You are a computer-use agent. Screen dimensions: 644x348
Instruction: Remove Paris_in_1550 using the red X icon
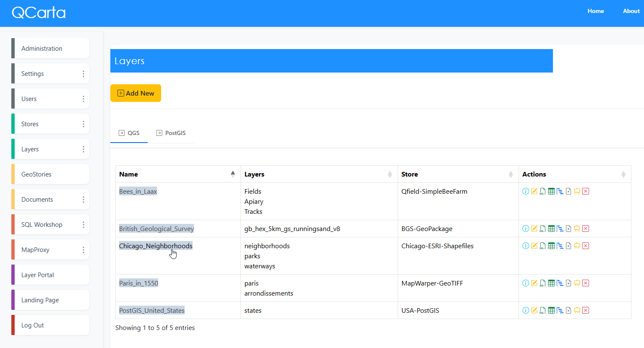(x=586, y=283)
